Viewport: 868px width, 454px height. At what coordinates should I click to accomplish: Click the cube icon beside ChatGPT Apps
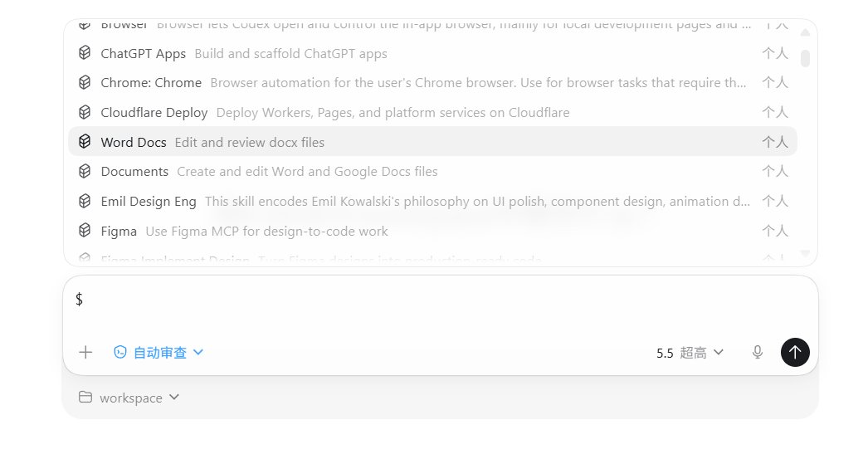[84, 53]
